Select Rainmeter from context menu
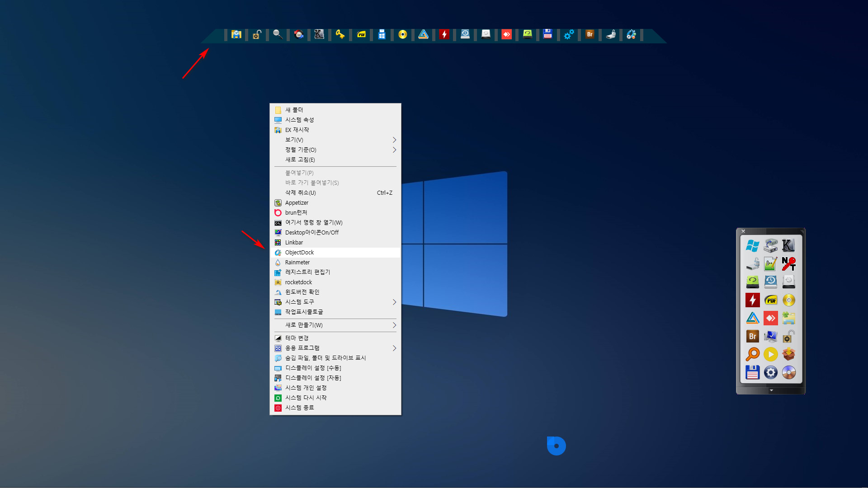This screenshot has height=488, width=868. [x=335, y=262]
